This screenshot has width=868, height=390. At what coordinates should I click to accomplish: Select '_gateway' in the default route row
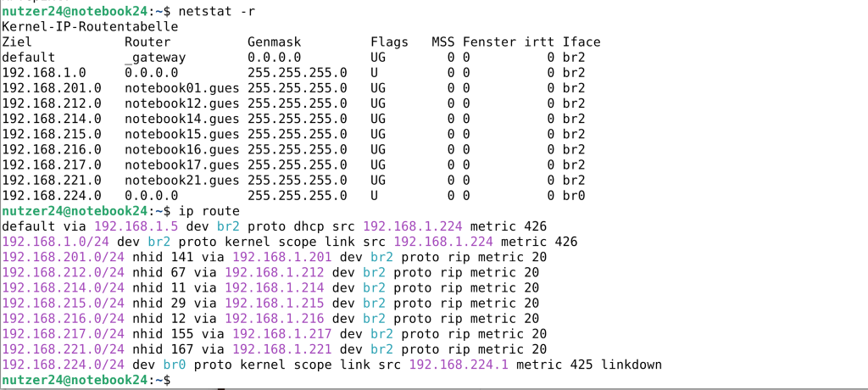(x=156, y=58)
